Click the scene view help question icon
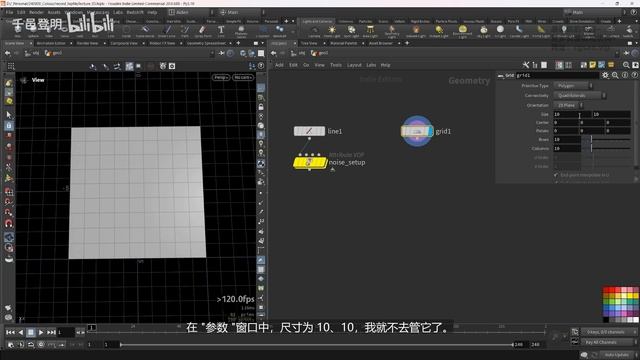Screen dimensions: 640x360 click(x=261, y=66)
